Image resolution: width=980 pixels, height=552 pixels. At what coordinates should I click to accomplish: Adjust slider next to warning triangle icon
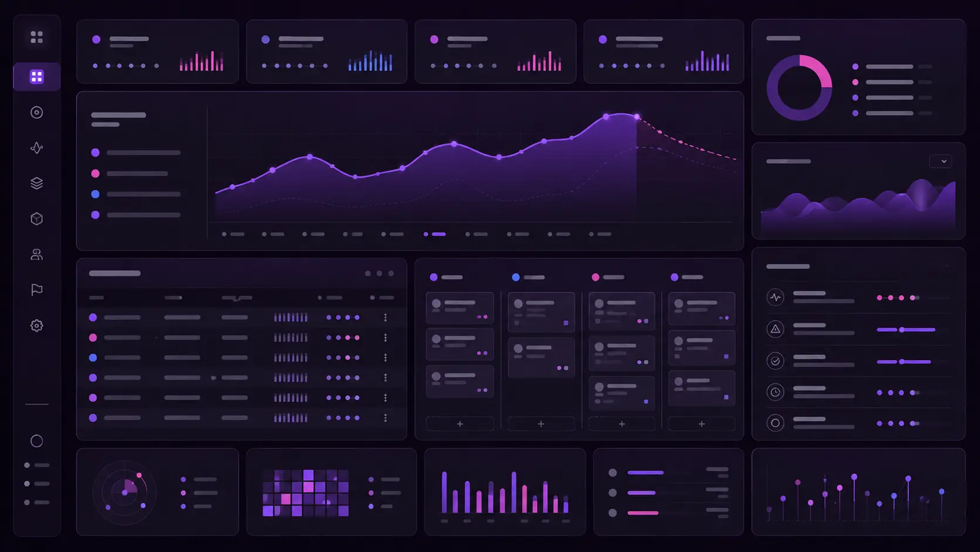[x=906, y=330]
